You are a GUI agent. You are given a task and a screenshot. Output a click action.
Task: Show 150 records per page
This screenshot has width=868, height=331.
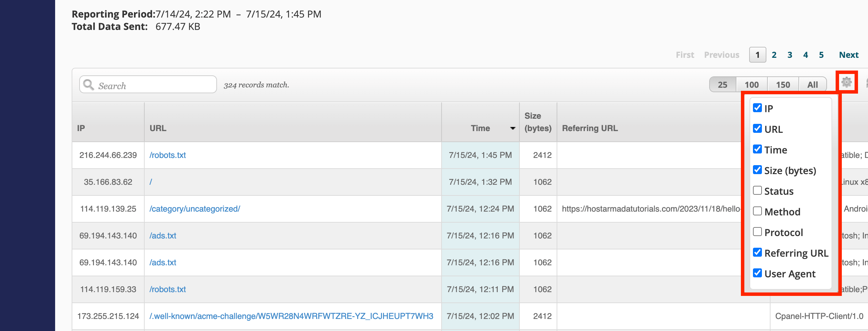point(783,85)
